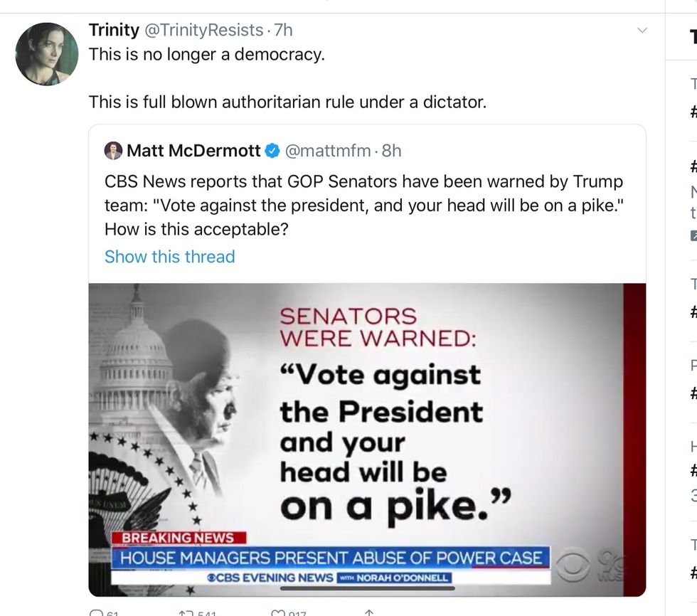Open the 7h tweet timestamp
Image resolution: width=697 pixels, height=616 pixels.
pyautogui.click(x=284, y=30)
